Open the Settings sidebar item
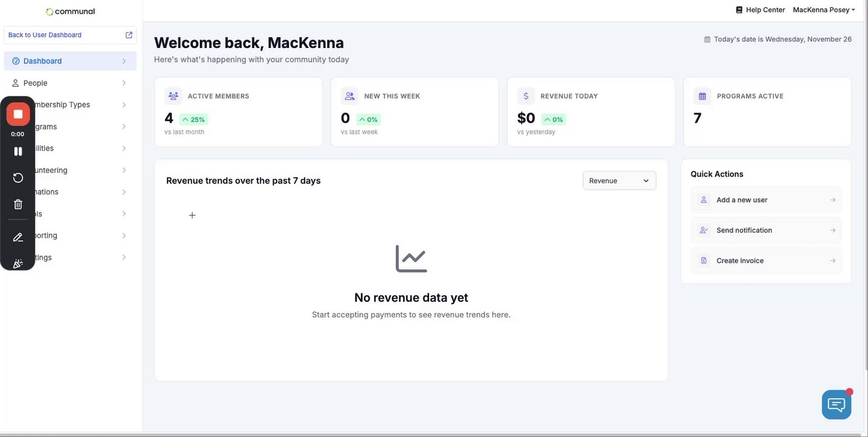This screenshot has height=437, width=868. click(73, 257)
